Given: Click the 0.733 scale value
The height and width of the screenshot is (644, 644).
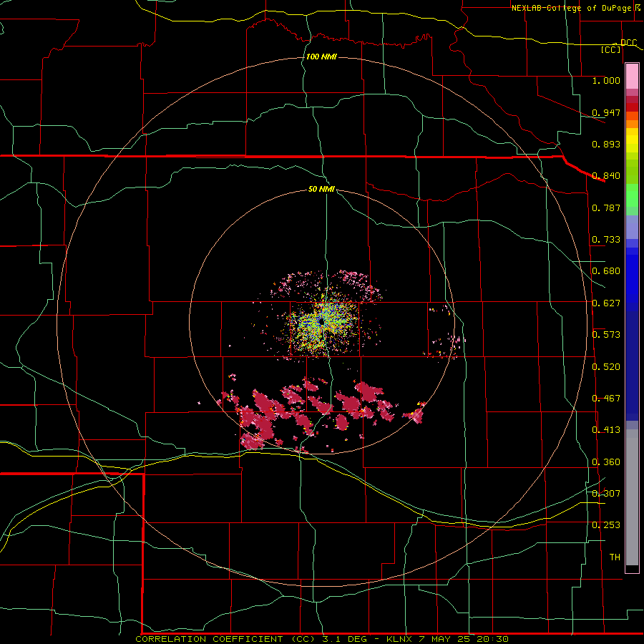Looking at the screenshot, I should click(x=606, y=240).
